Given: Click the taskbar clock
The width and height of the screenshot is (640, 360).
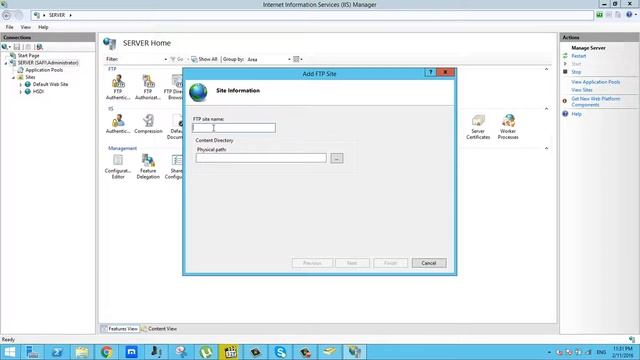Looking at the screenshot, I should [x=622, y=352].
